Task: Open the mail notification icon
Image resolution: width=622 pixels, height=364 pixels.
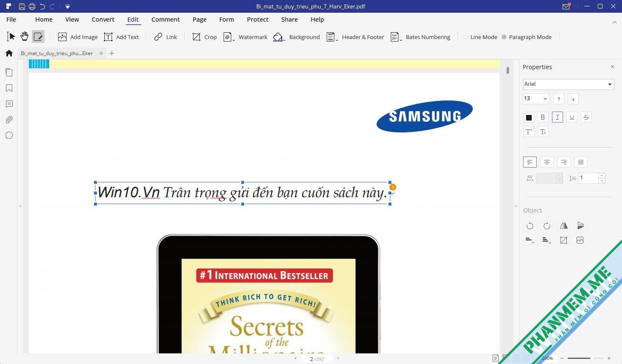Action: (566, 6)
